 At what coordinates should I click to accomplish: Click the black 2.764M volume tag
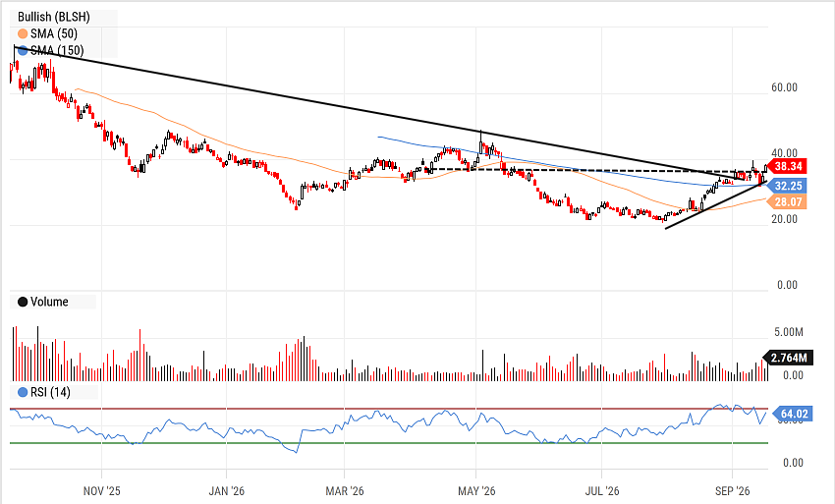tap(788, 358)
